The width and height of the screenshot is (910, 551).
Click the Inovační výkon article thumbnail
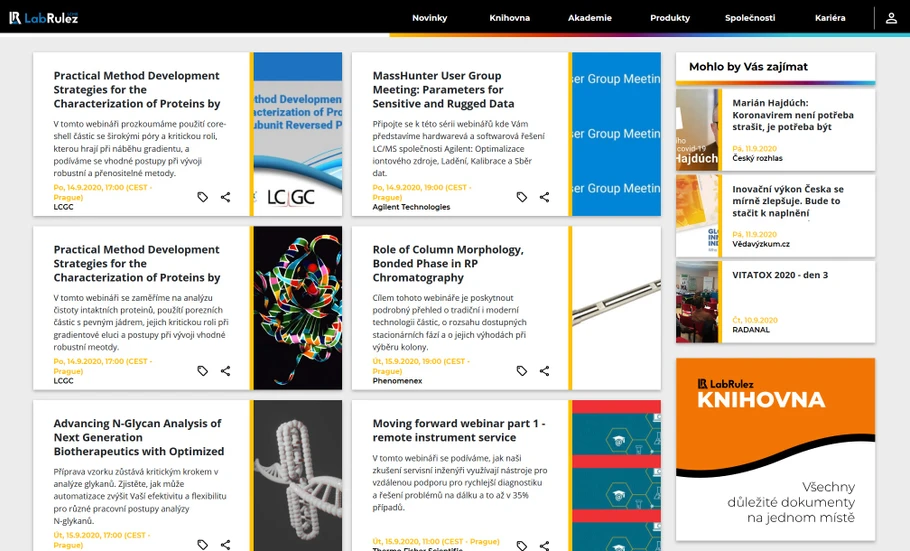click(697, 216)
